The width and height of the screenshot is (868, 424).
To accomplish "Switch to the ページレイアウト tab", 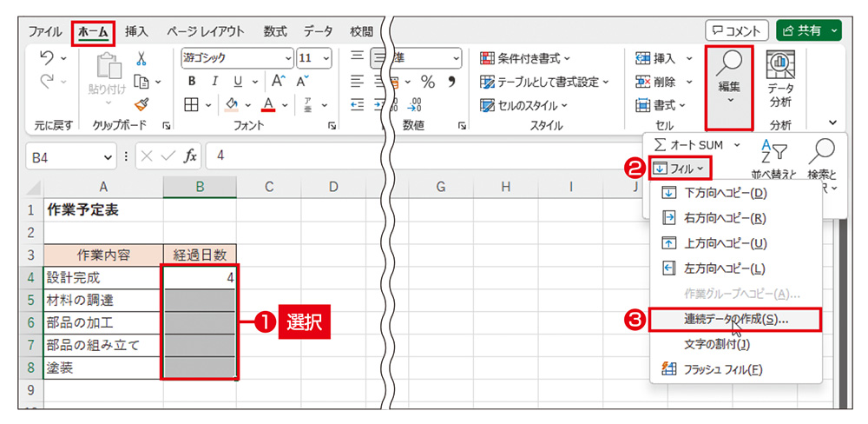I will pos(206,31).
